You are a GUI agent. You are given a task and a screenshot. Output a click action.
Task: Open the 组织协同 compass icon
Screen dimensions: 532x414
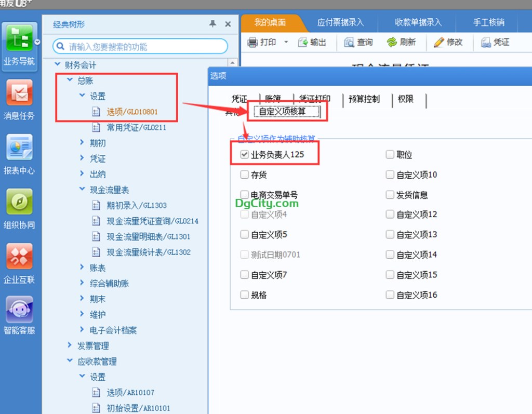[x=19, y=202]
